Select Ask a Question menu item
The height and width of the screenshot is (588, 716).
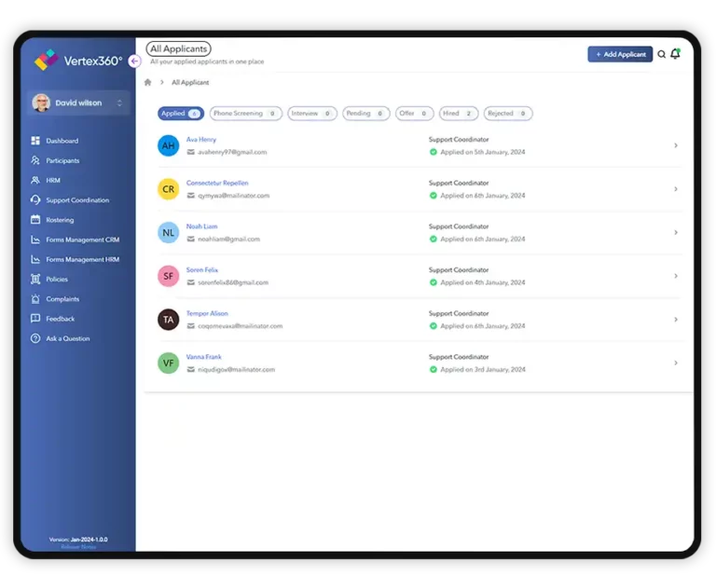[x=67, y=338]
